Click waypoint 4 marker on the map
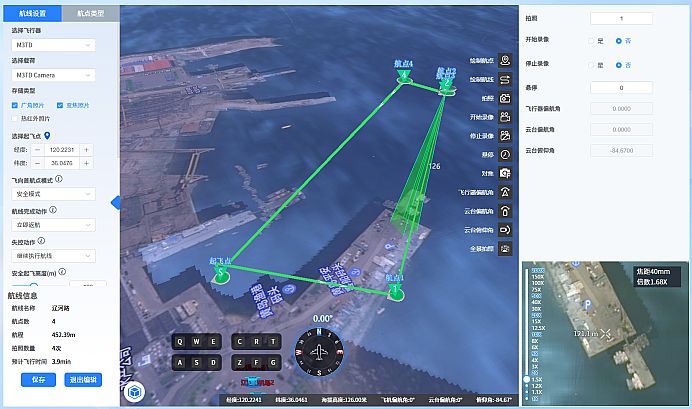Screen dimensions: 692x409 [404, 78]
